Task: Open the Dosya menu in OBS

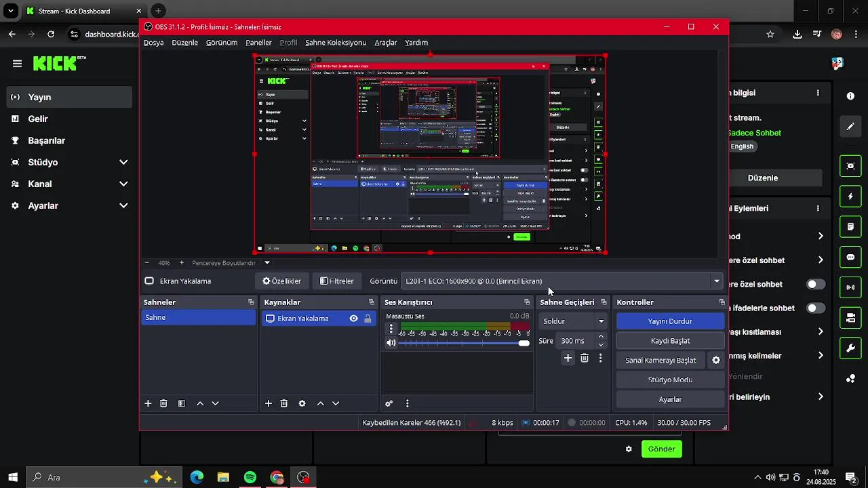Action: [x=154, y=43]
